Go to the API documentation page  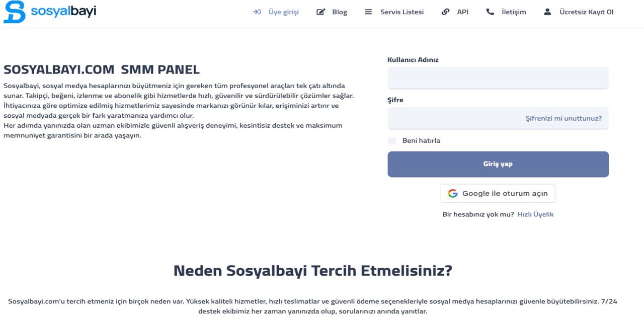point(462,12)
